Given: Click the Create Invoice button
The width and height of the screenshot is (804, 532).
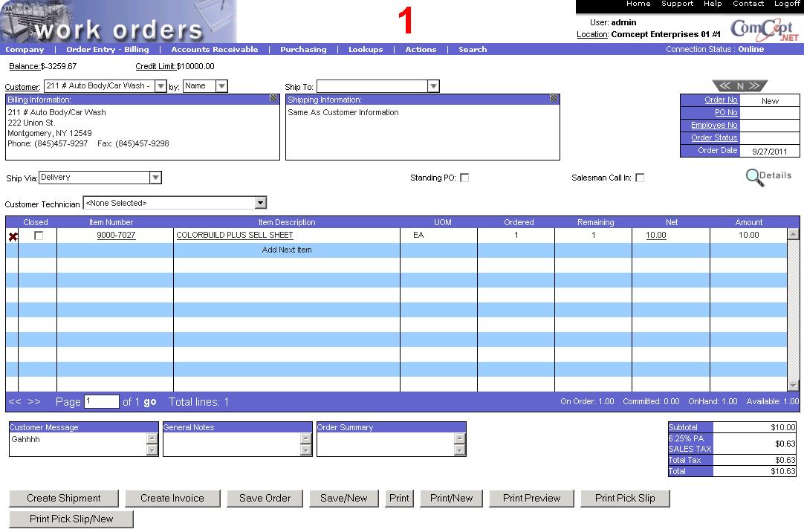Looking at the screenshot, I should [x=172, y=499].
